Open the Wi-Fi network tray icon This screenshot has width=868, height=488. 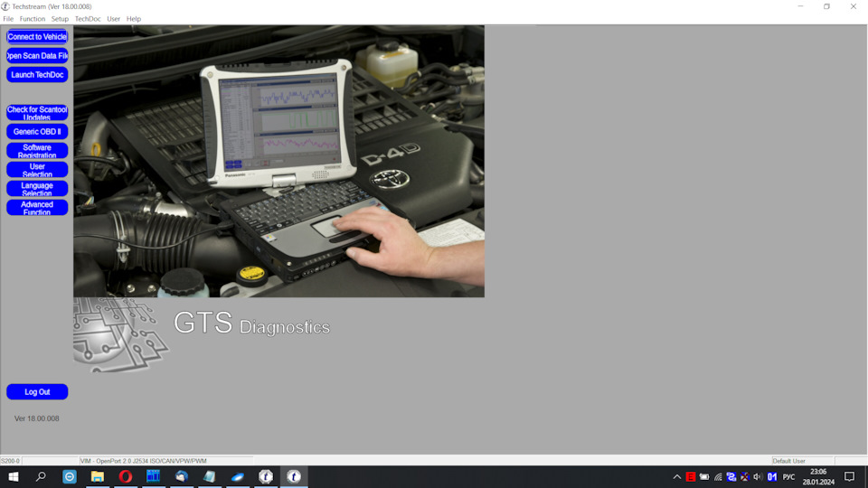coord(718,477)
